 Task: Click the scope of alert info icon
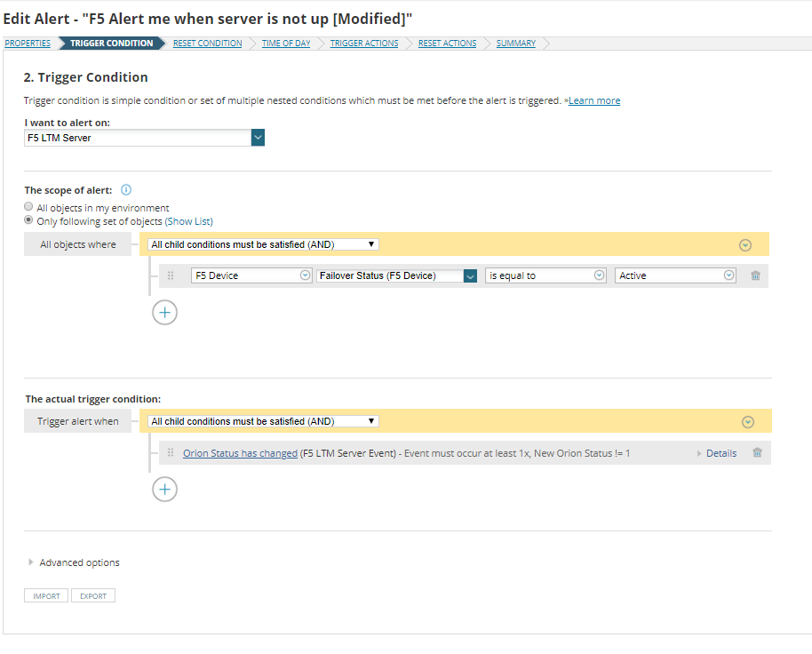[126, 189]
